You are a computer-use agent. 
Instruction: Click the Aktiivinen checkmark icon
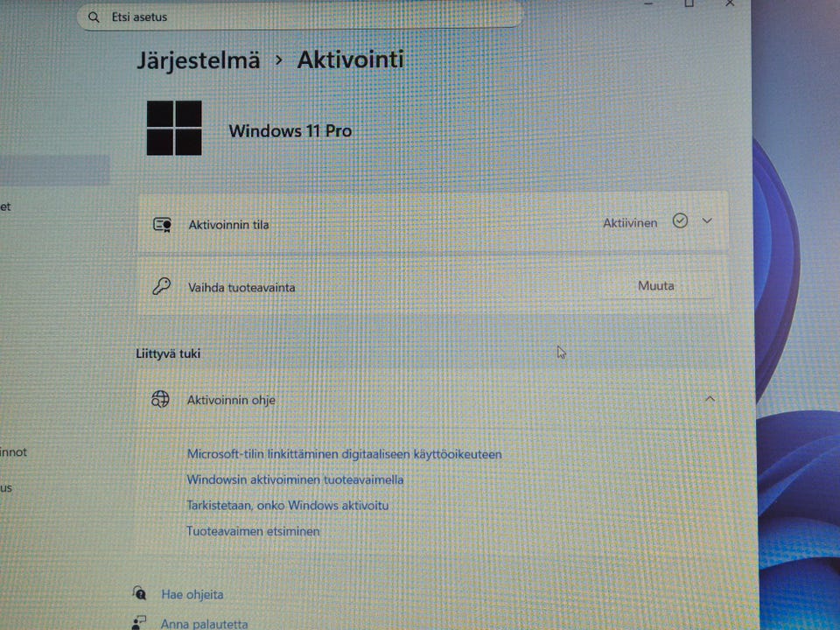click(x=680, y=220)
